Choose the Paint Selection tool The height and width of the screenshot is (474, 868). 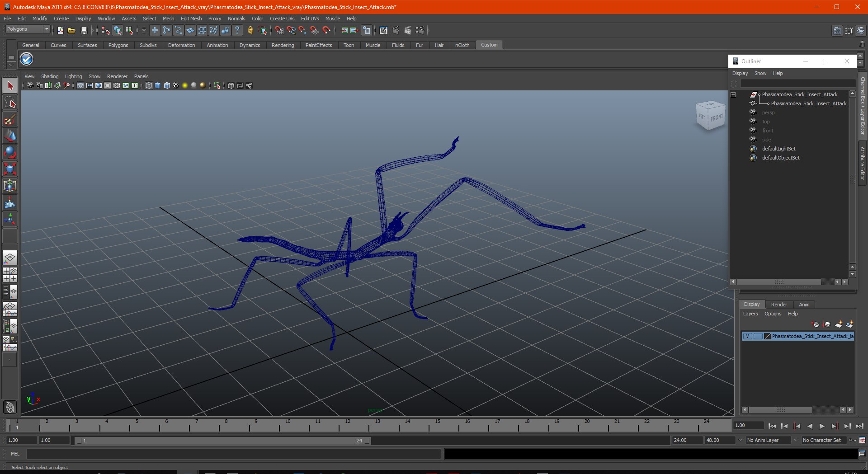click(10, 119)
